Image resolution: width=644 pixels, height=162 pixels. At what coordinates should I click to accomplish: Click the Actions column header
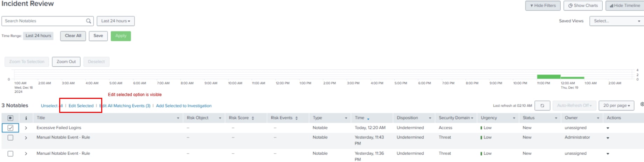[x=614, y=118]
